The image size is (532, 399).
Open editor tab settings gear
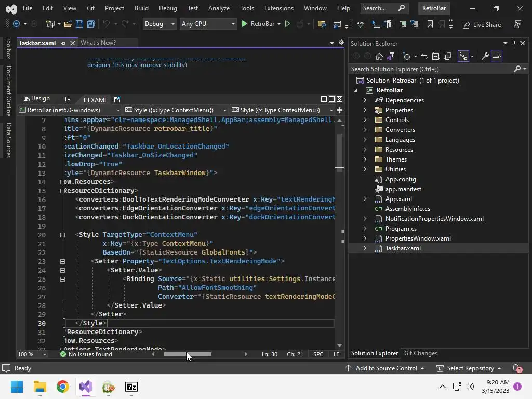tap(341, 42)
